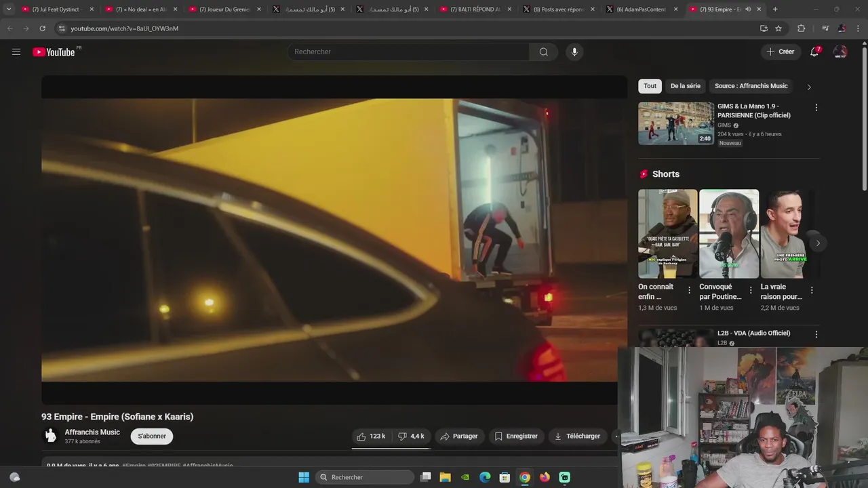
Task: Switch to the 'Posts avec répon' tab
Action: point(559,9)
